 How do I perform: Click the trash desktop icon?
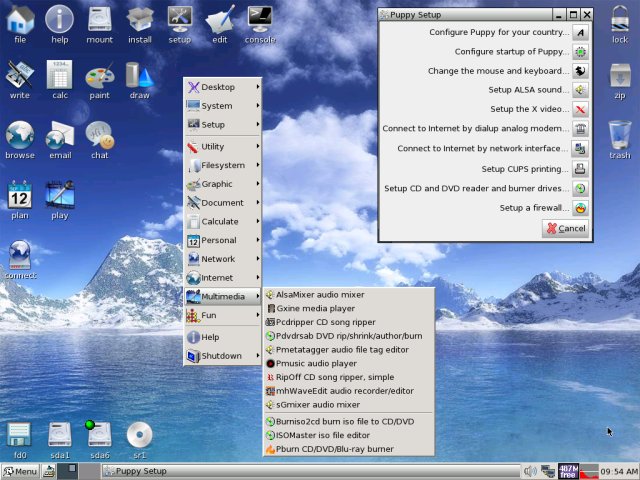tap(619, 135)
